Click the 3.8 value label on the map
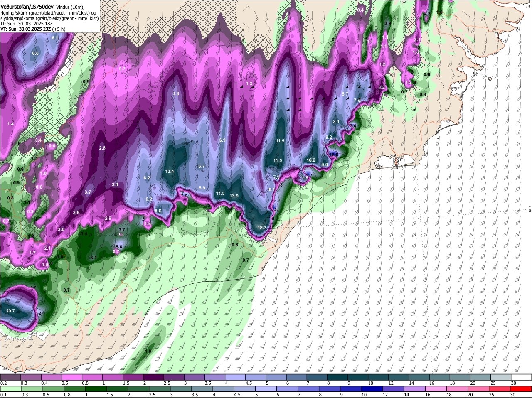Screen dimensions: 532x398 [176, 94]
